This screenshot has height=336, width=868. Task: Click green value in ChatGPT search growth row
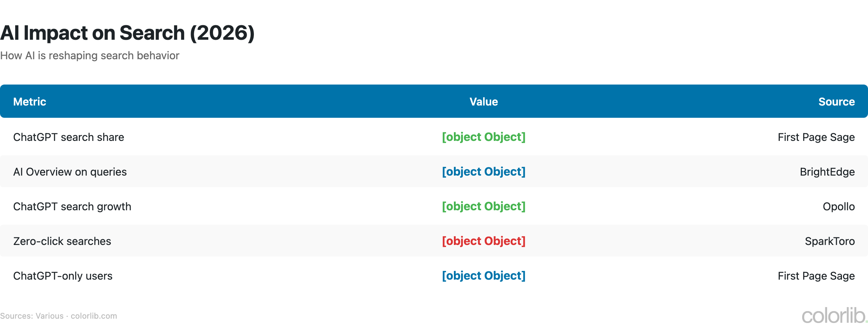[x=484, y=206]
